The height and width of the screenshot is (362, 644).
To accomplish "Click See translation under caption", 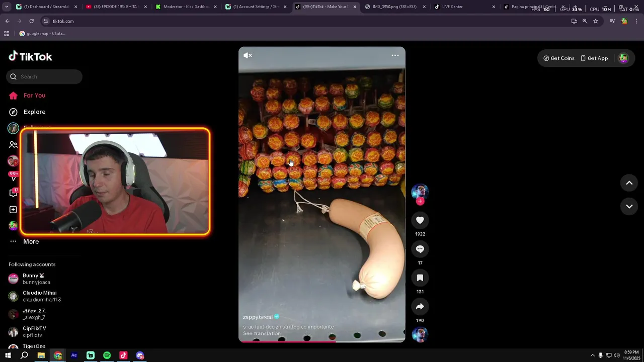I will [x=262, y=333].
